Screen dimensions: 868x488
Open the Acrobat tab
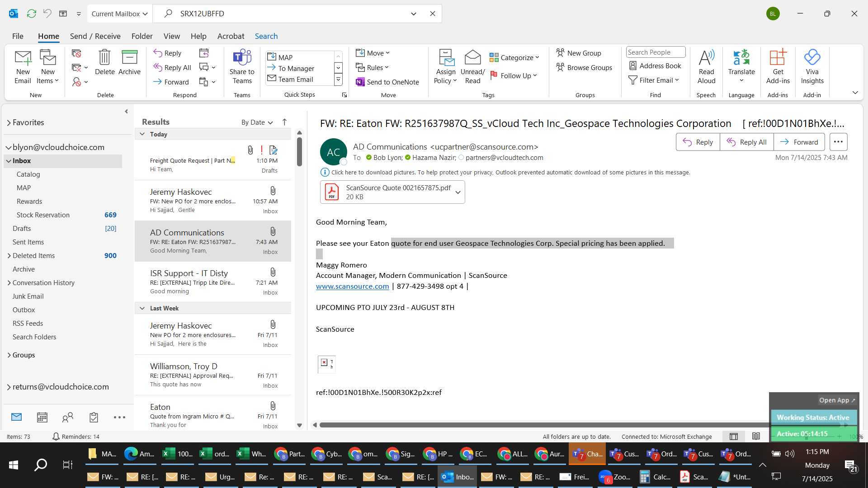point(231,36)
